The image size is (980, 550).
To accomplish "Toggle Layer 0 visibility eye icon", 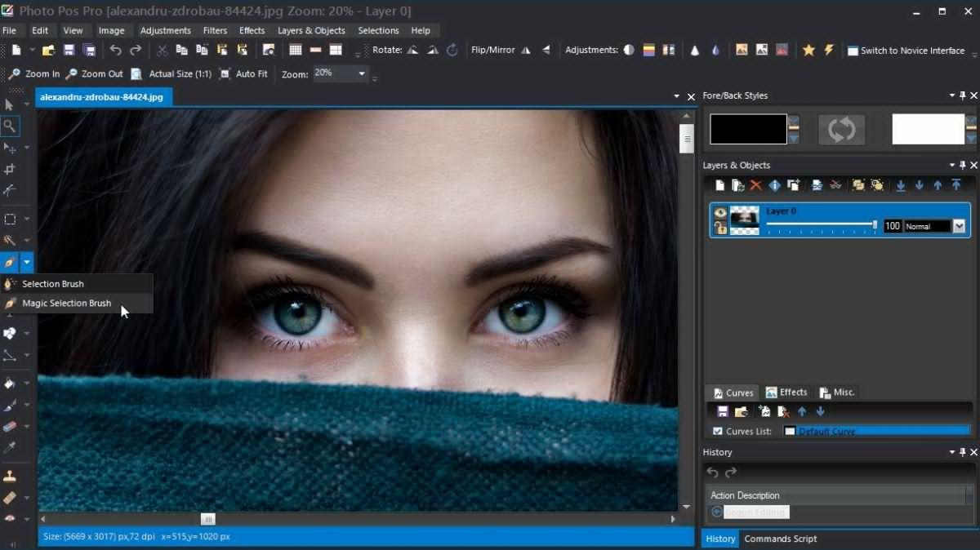I will [720, 213].
